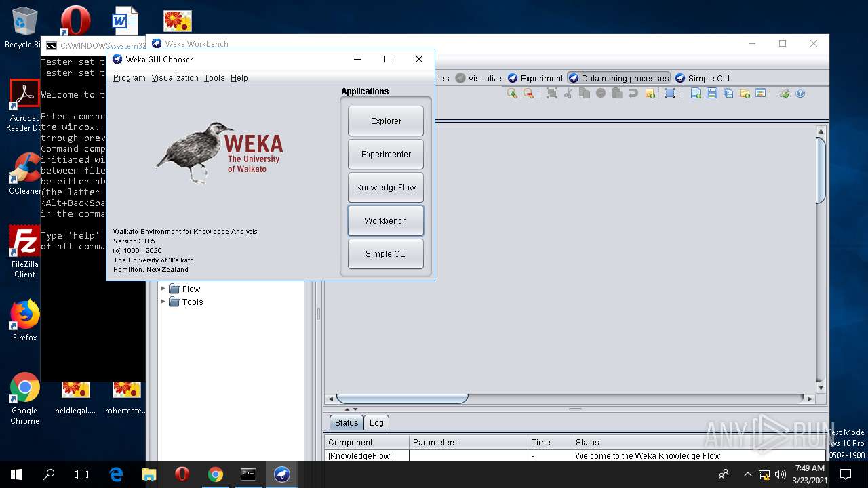Launch the KnowledgeFlow application
The width and height of the screenshot is (868, 488).
(x=386, y=188)
